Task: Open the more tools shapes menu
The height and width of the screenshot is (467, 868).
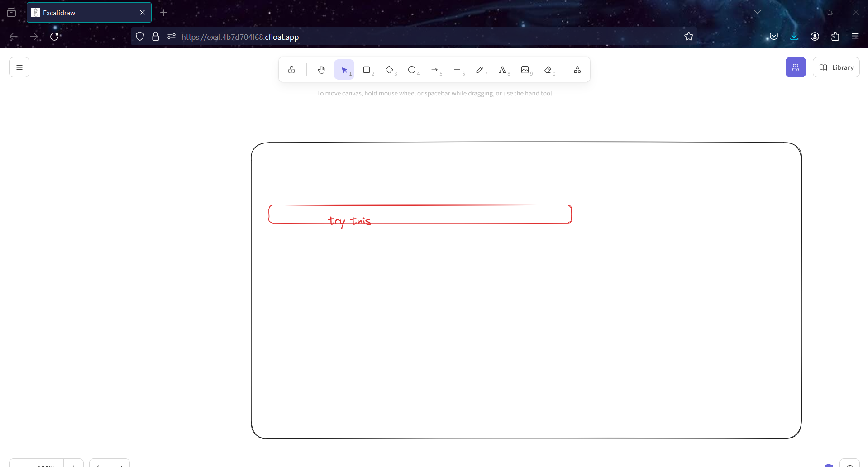Action: [577, 70]
